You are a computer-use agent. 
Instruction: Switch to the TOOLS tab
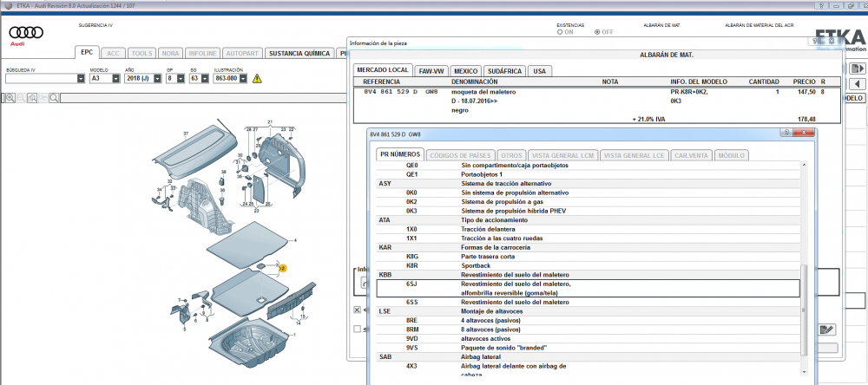click(141, 54)
